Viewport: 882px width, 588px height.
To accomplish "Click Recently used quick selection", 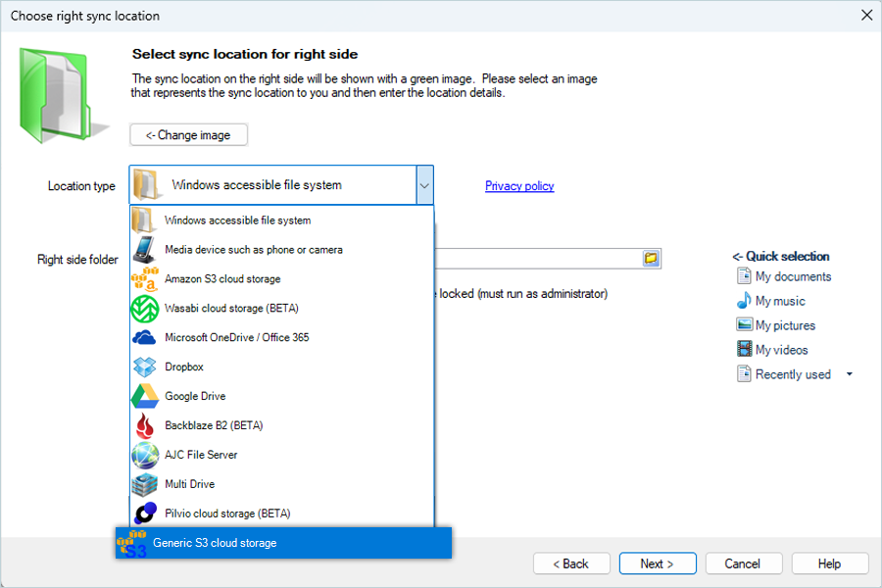I will point(784,374).
